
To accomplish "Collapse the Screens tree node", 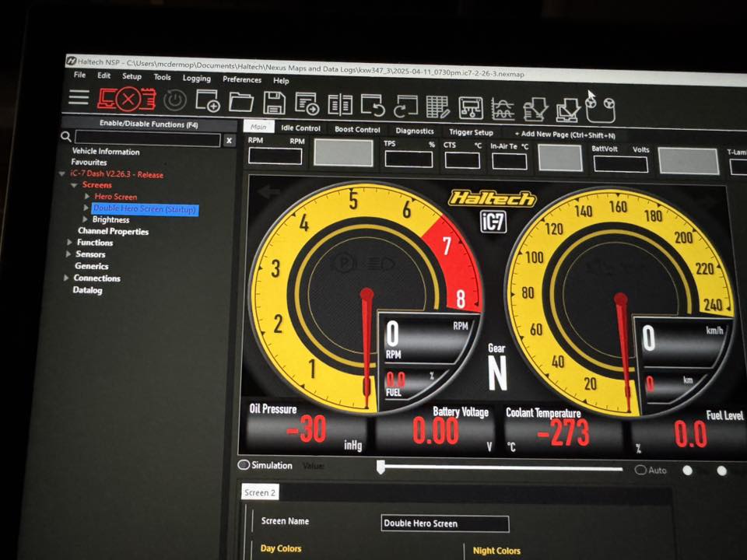I will pyautogui.click(x=75, y=185).
